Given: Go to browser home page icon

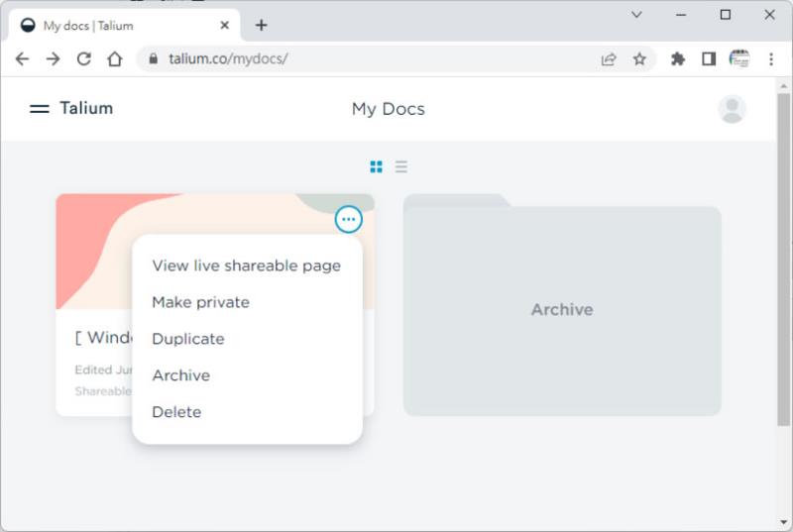Looking at the screenshot, I should 115,59.
